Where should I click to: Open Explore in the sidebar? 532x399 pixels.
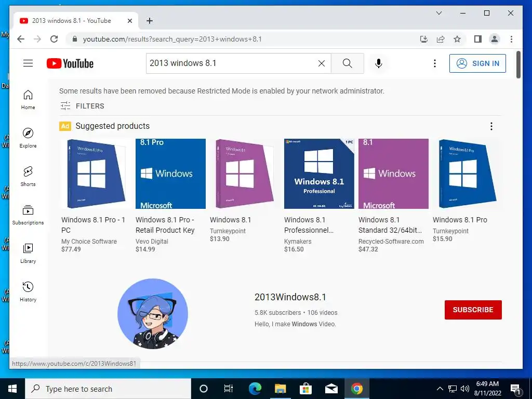(28, 138)
